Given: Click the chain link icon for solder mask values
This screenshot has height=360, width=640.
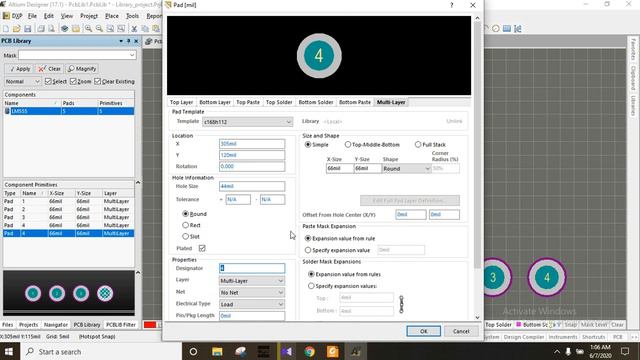Looking at the screenshot, I should tap(401, 304).
